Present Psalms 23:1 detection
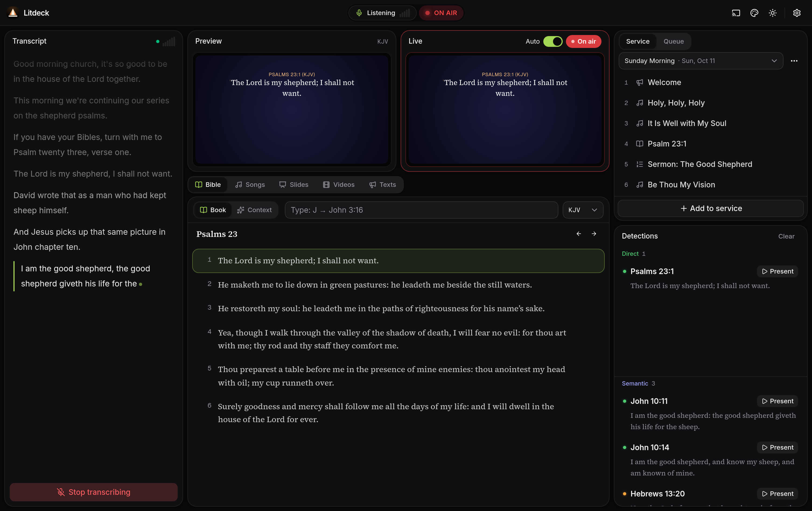812x511 pixels. tap(777, 271)
